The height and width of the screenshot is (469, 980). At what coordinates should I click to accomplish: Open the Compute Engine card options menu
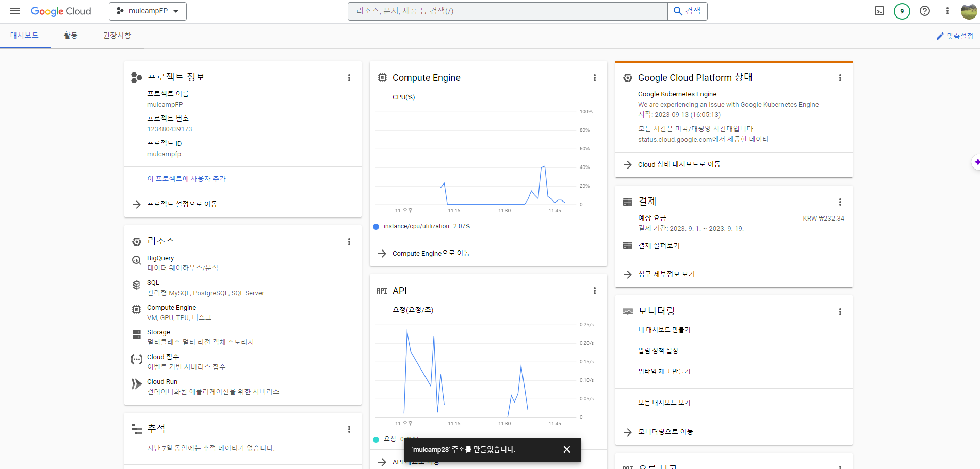click(595, 78)
